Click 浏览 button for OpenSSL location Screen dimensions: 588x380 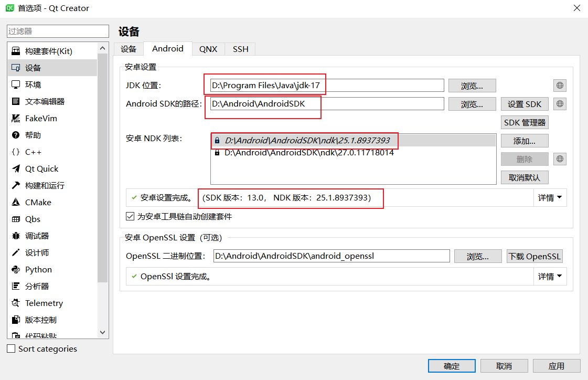point(478,256)
